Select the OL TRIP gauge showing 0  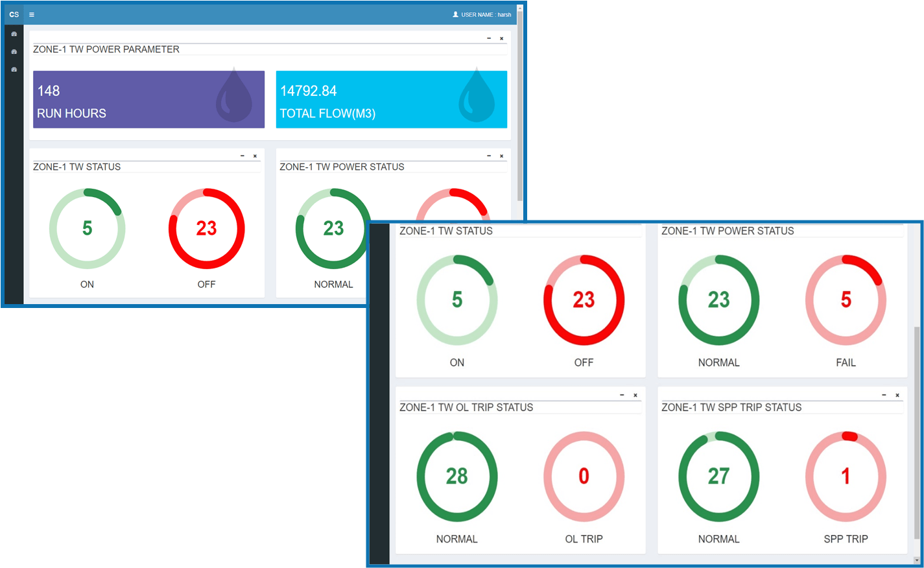pos(584,477)
